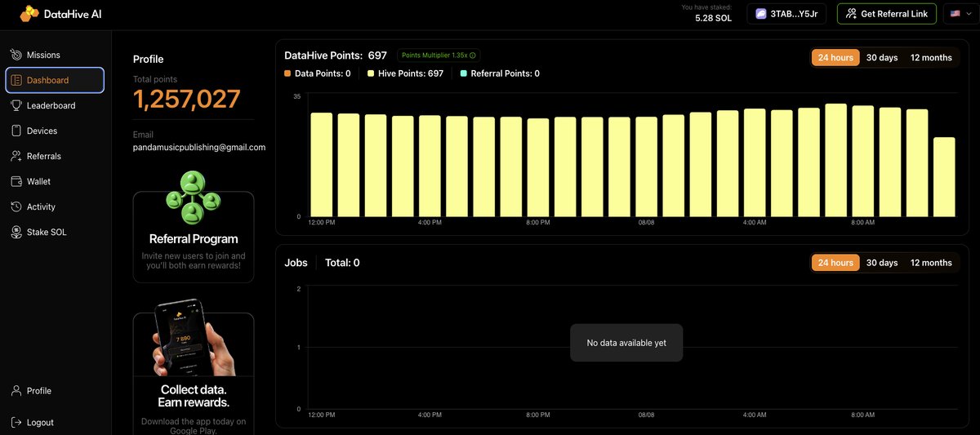Image resolution: width=980 pixels, height=435 pixels.
Task: Click the Get Referral Link button
Action: (887, 14)
